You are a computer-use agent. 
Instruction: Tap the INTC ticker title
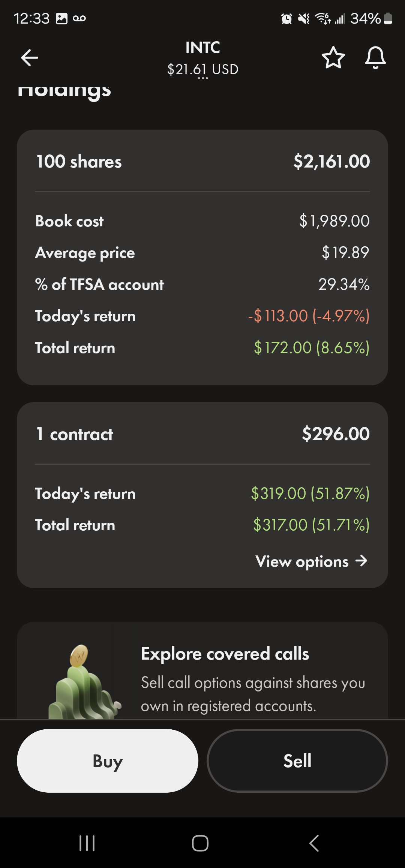click(x=202, y=48)
